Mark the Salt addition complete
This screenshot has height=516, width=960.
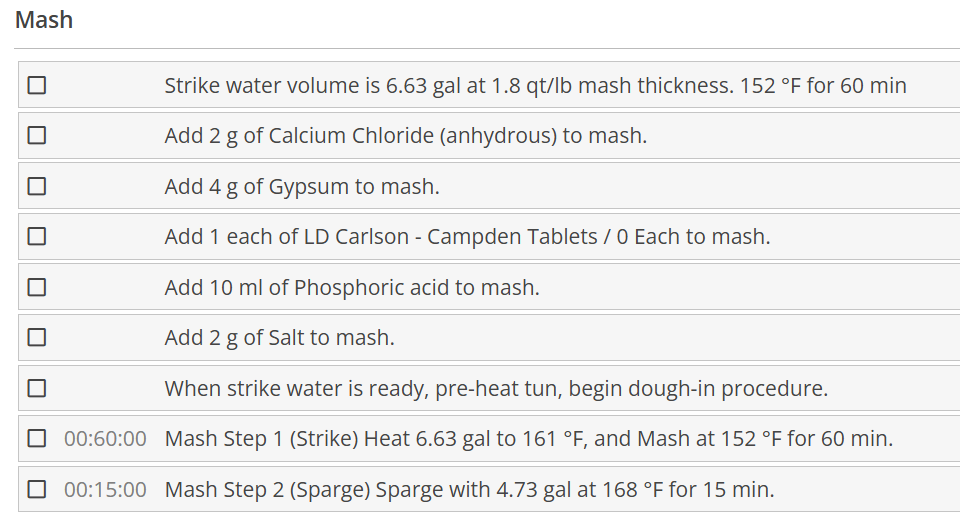point(37,338)
